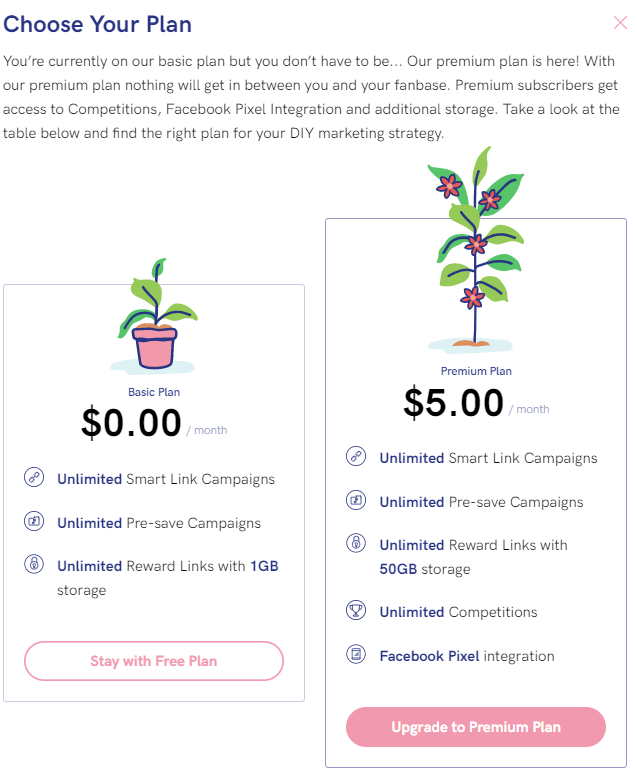Click the Facebook Pixel integration icon

click(x=356, y=654)
